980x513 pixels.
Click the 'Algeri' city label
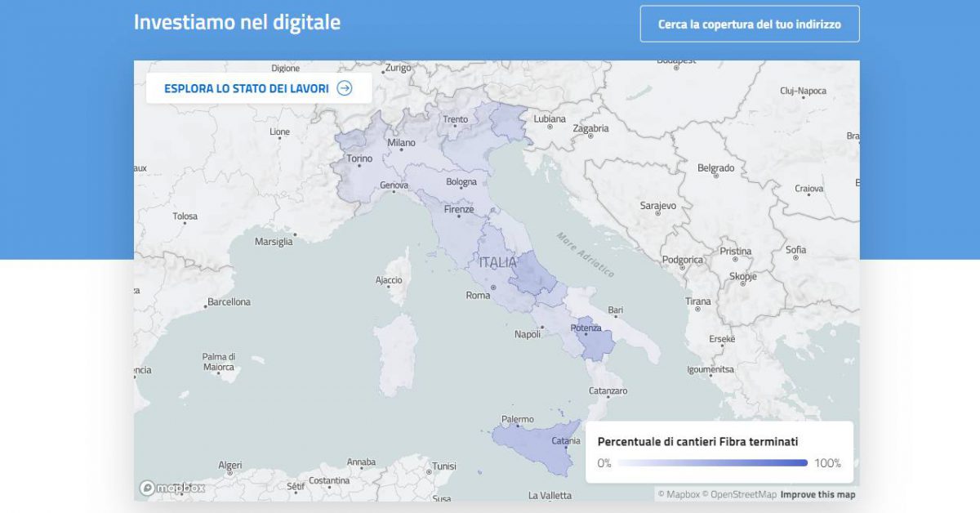[x=230, y=465]
